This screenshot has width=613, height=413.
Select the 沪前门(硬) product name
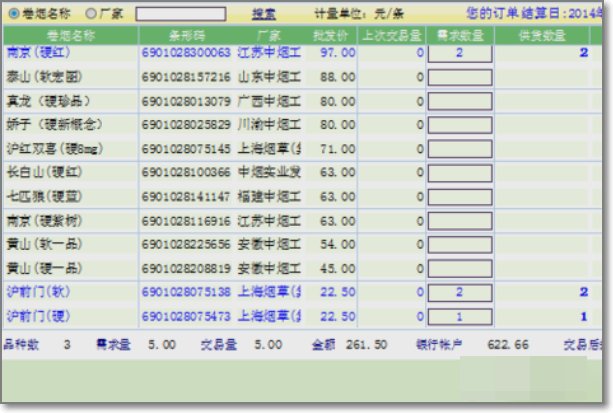[38, 316]
